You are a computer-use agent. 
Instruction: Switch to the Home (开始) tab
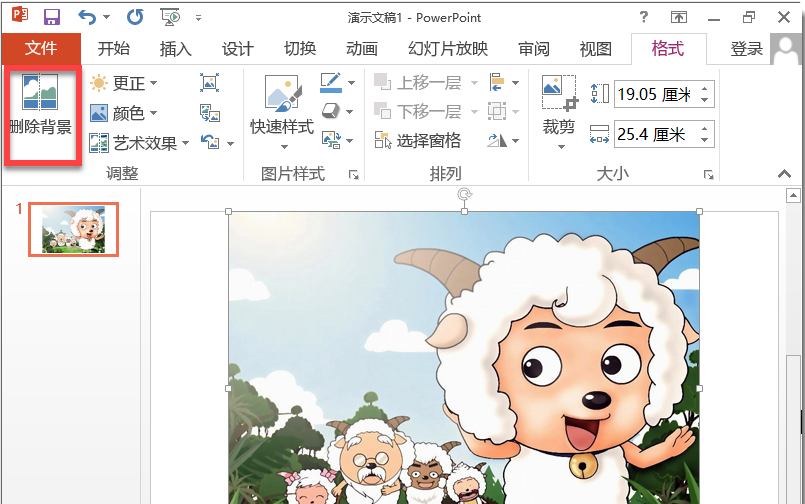click(x=113, y=49)
